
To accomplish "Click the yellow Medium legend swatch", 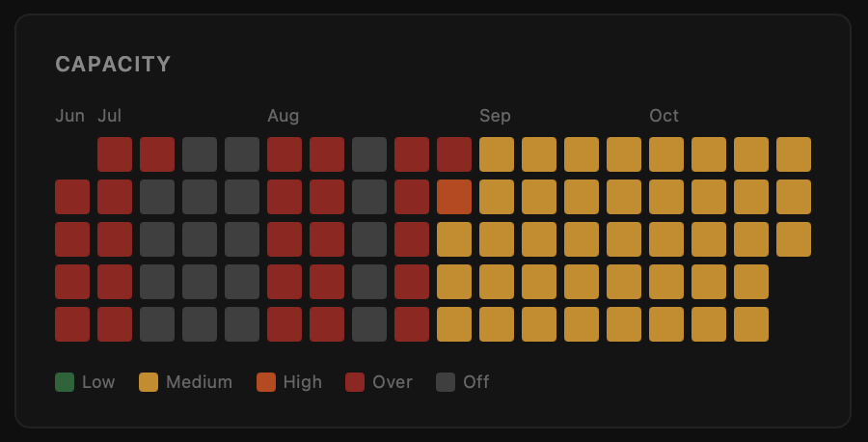I will 149,382.
